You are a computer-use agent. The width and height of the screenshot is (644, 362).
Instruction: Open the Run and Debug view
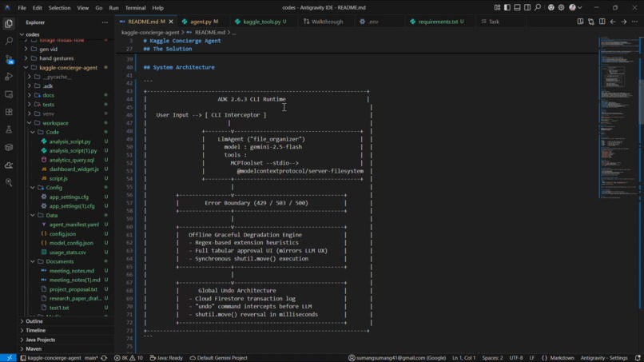point(9,77)
